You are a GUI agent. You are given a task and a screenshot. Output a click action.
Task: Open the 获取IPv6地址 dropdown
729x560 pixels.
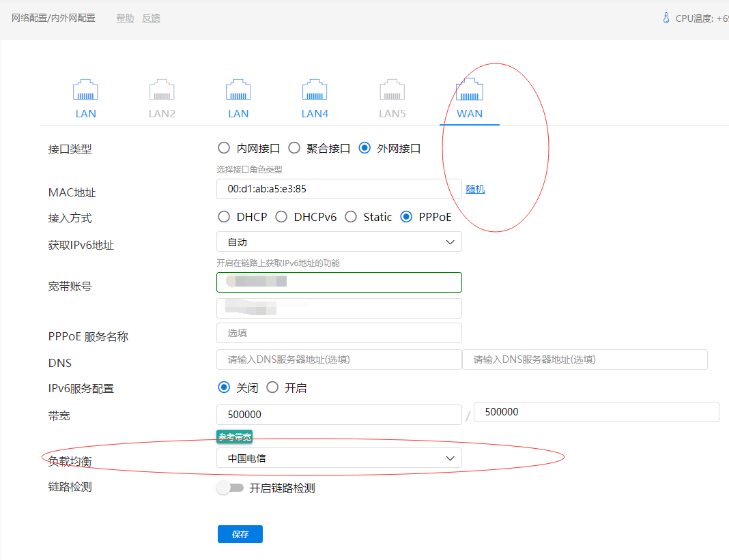(x=339, y=242)
